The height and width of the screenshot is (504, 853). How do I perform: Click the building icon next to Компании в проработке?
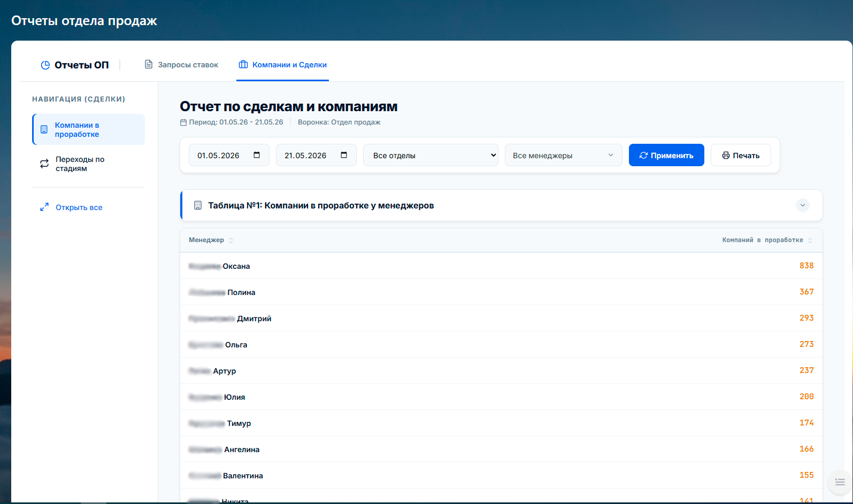[x=44, y=129]
